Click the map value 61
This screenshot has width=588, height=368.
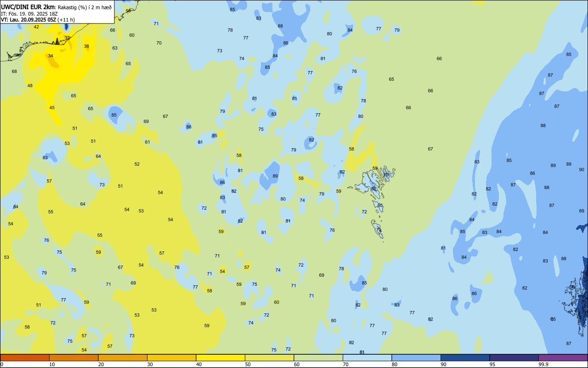tap(147, 142)
